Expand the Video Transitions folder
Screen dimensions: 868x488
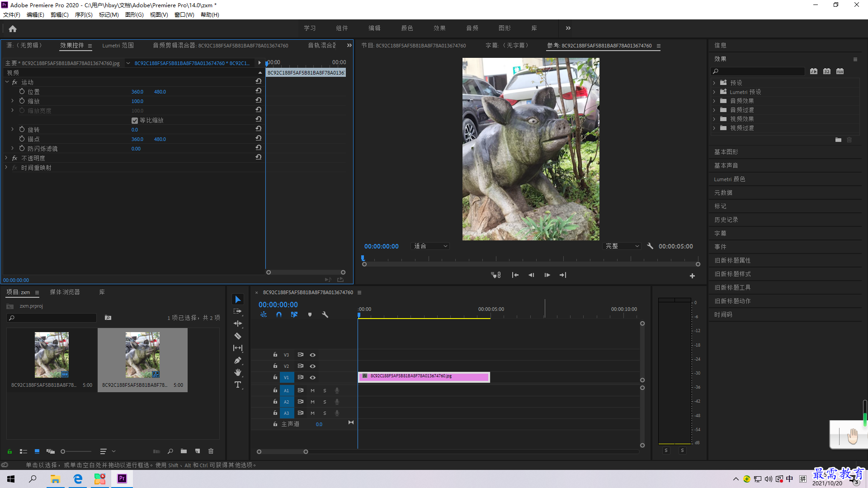click(x=714, y=128)
